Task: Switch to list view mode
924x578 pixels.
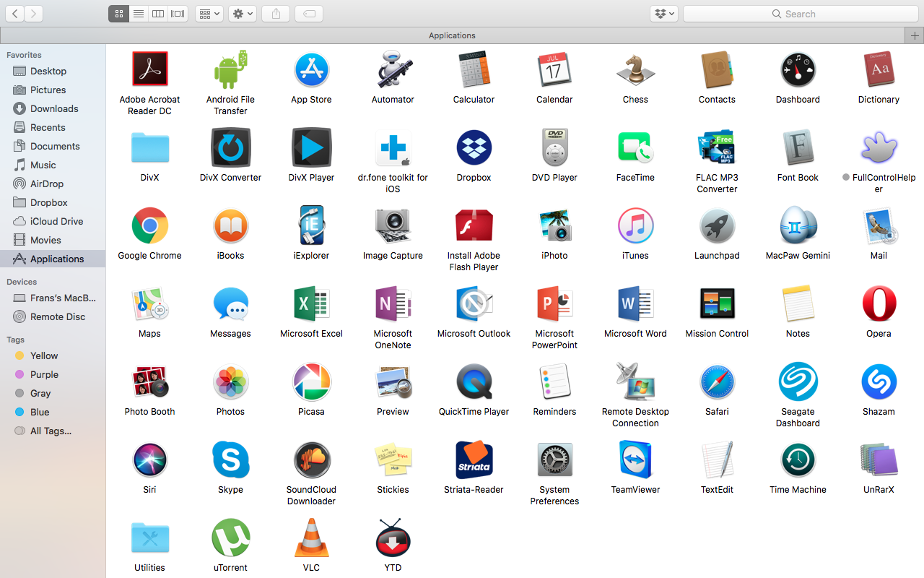Action: point(138,14)
